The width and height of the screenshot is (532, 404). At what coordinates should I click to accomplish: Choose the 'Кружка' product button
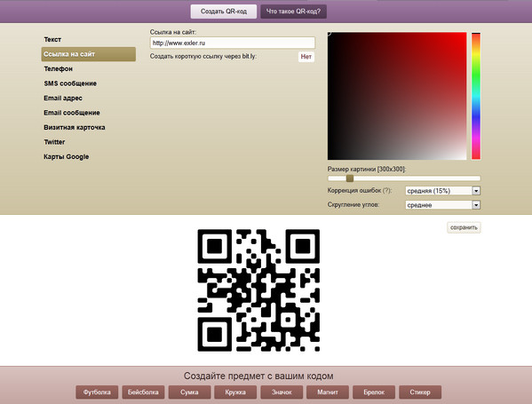click(235, 392)
